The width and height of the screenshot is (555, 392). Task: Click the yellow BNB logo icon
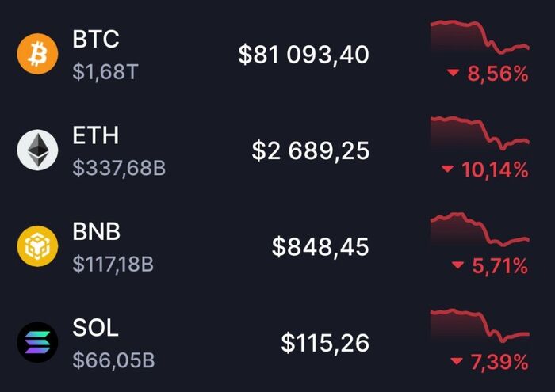[38, 246]
